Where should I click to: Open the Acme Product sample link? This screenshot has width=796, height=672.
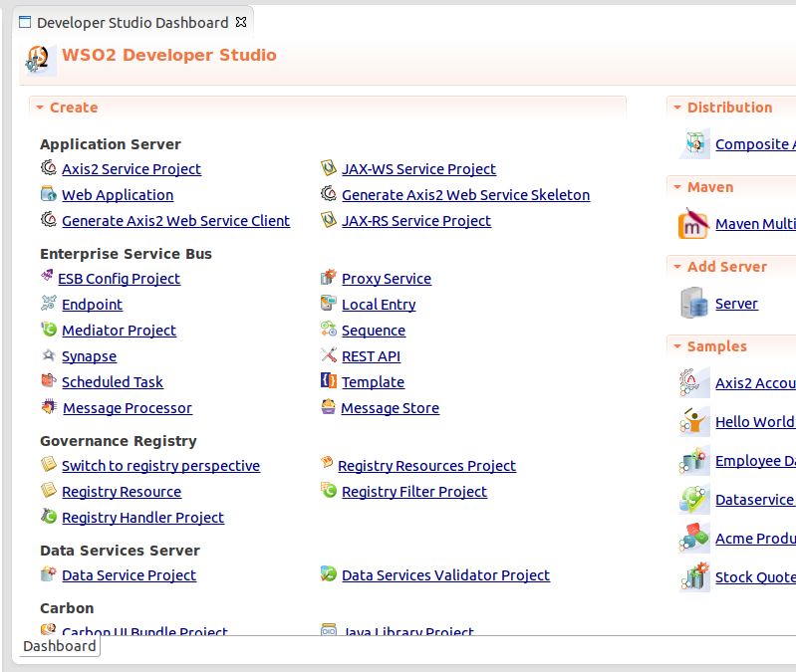pos(755,539)
